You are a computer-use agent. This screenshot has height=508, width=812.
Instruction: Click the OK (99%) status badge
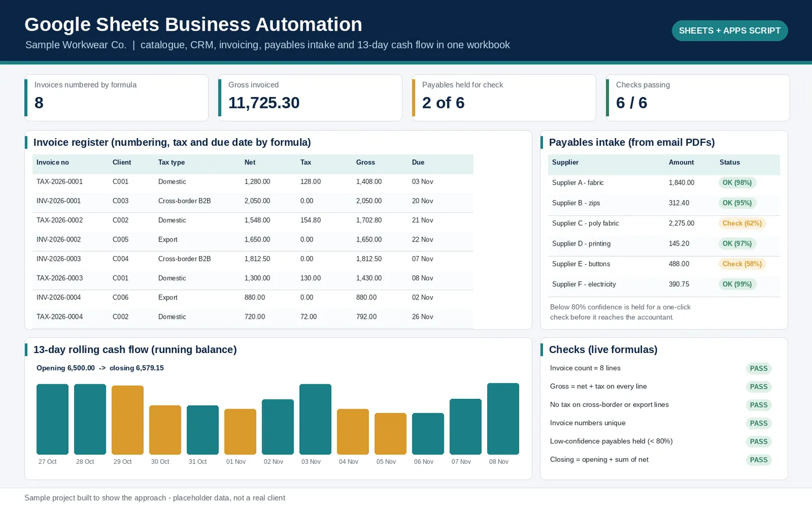(737, 284)
